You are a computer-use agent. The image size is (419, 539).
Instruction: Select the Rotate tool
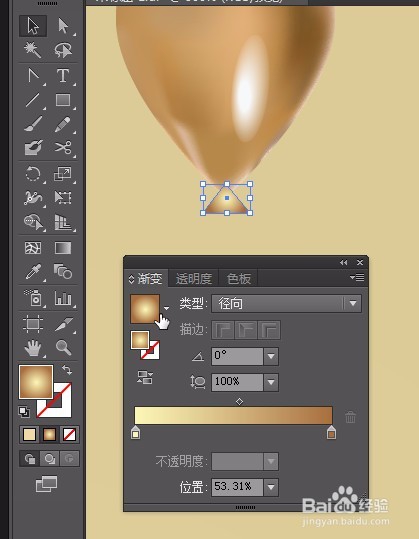33,174
